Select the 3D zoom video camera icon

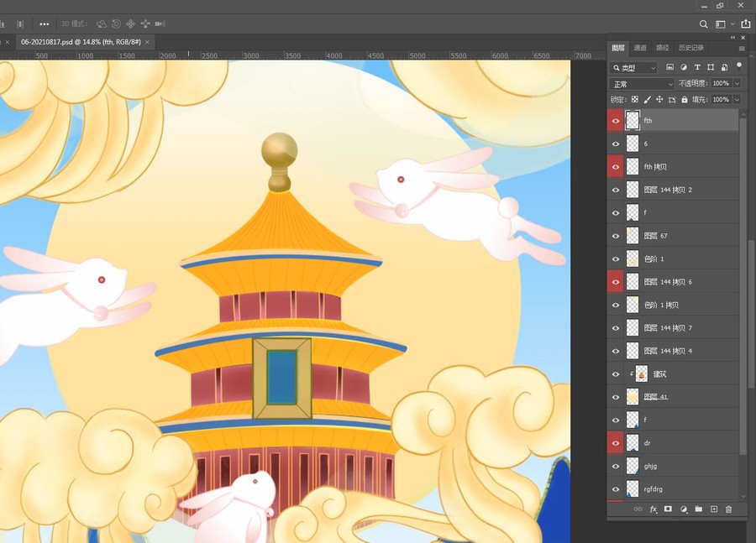[x=160, y=23]
